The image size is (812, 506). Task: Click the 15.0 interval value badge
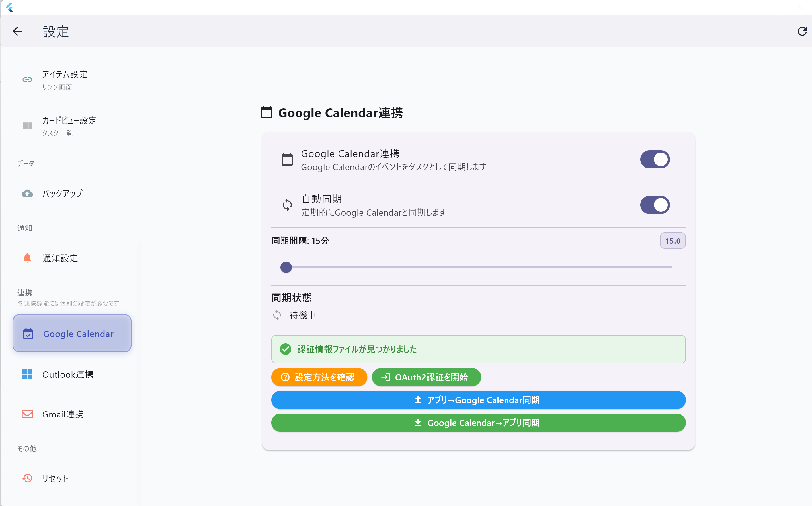coord(673,240)
